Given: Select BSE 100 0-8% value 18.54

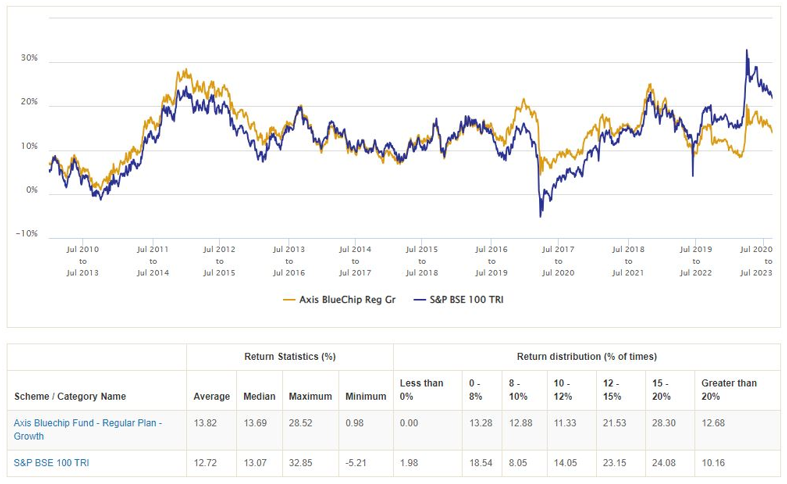Looking at the screenshot, I should pyautogui.click(x=480, y=462).
